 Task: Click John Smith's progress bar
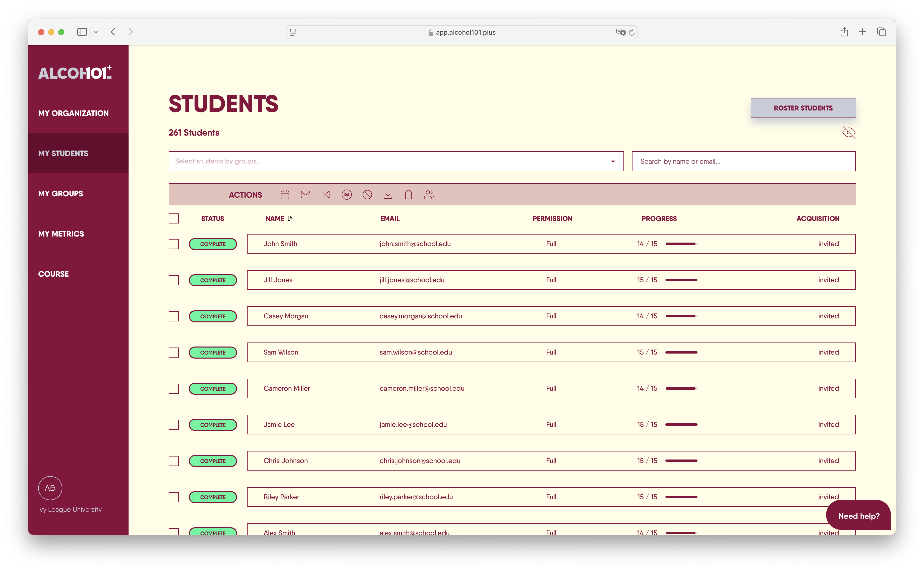point(681,244)
